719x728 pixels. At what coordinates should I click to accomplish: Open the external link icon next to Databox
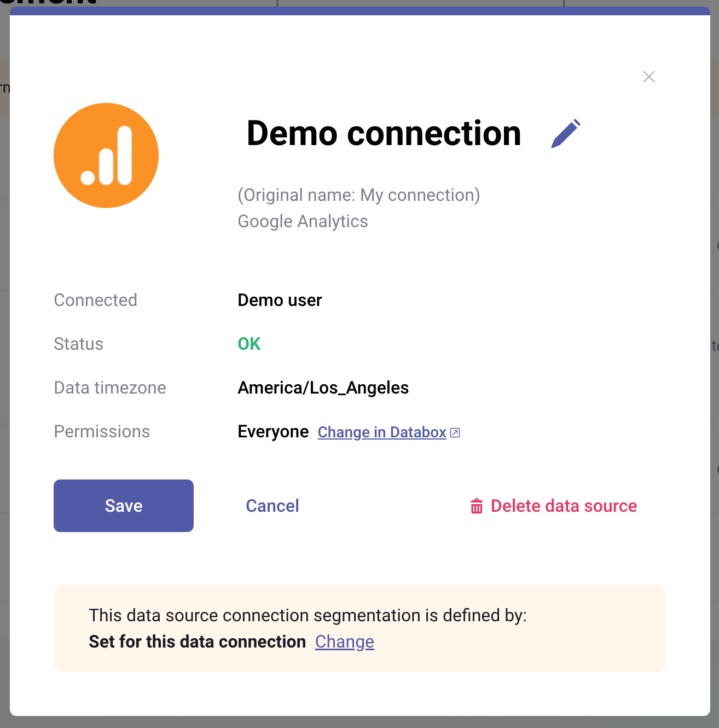[x=455, y=432]
